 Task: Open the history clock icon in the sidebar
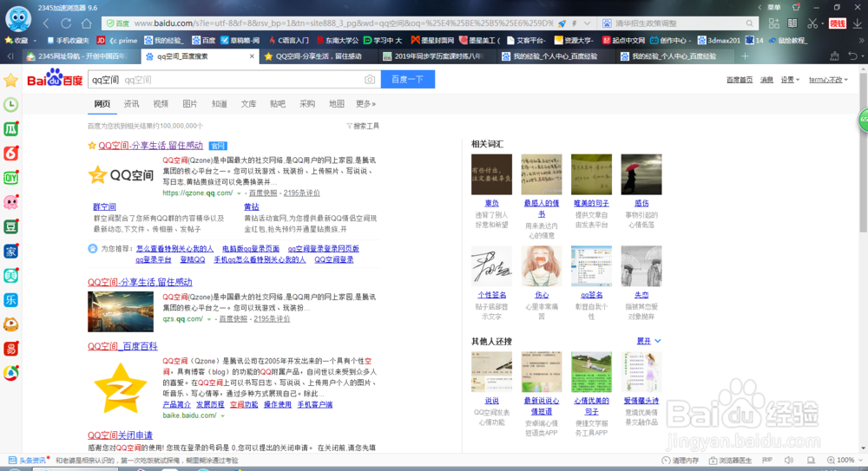(10, 105)
